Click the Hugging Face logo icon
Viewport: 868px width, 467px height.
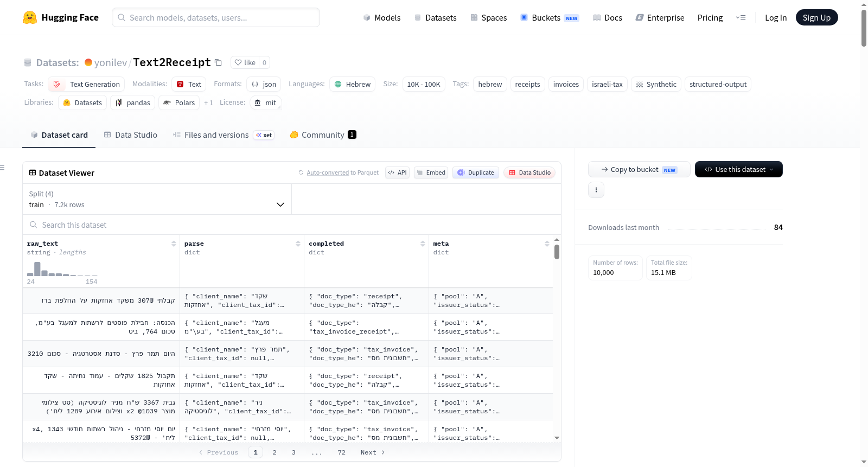(30, 17)
